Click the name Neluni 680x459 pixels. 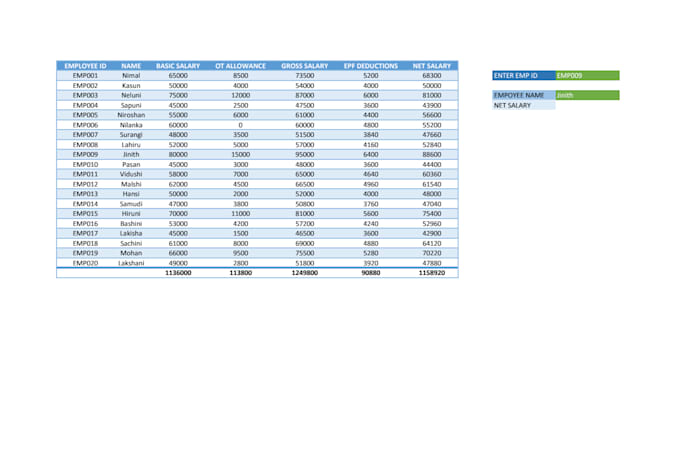[131, 95]
